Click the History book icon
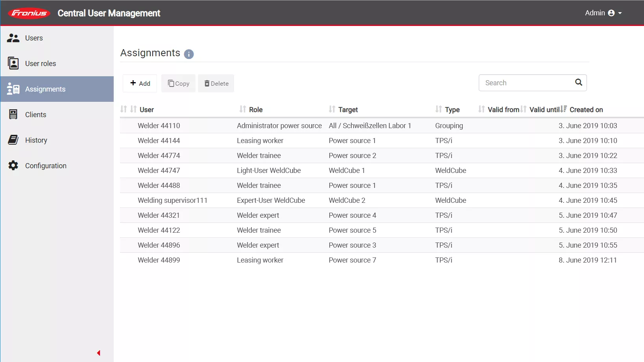Screen dimensions: 644x362 (13, 140)
